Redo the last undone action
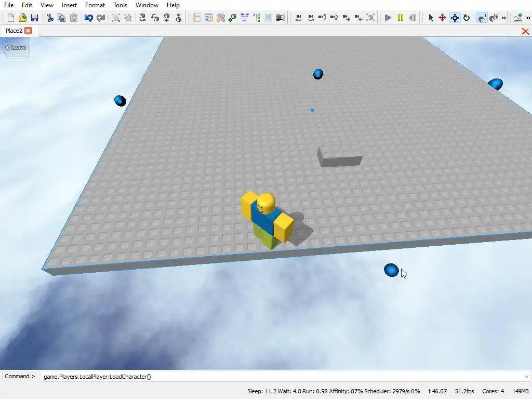532x399 pixels. [x=101, y=18]
